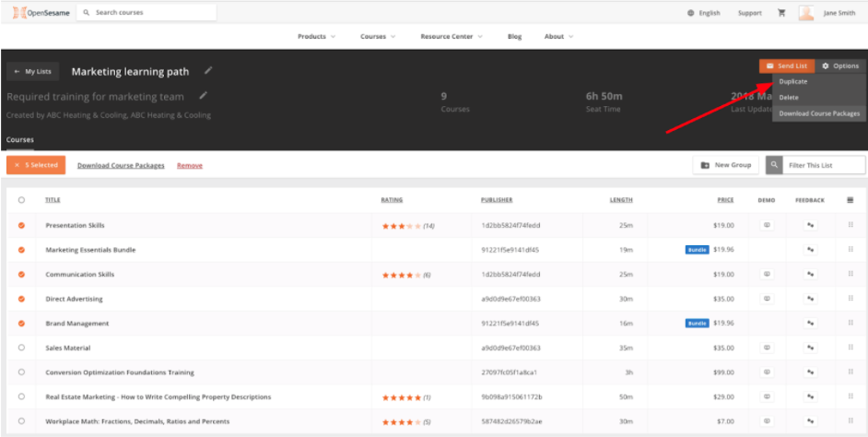This screenshot has width=868, height=437.
Task: Sort the list by the Price column
Action: (x=725, y=200)
